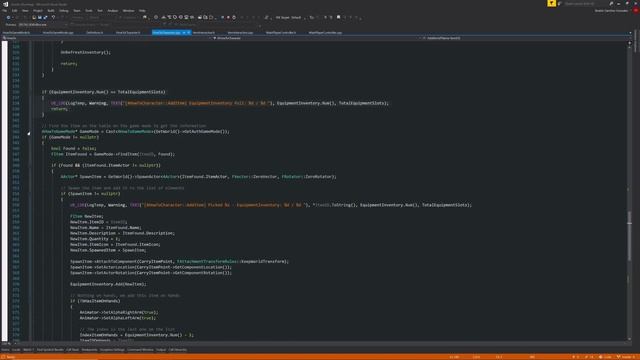Viewport: 640px width, 360px height.
Task: Switch to the MainPlayerController.cpp tab
Action: (325, 32)
